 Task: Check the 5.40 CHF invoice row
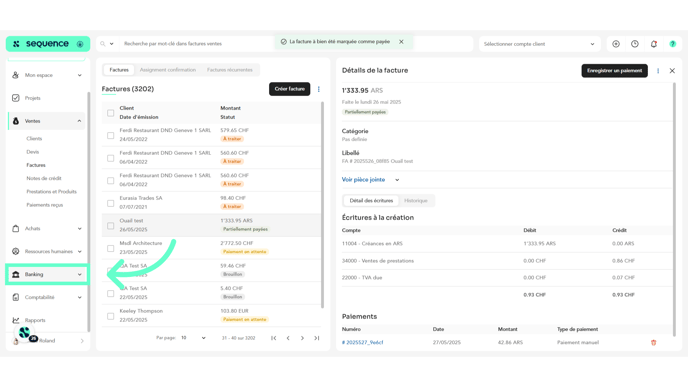point(111,293)
